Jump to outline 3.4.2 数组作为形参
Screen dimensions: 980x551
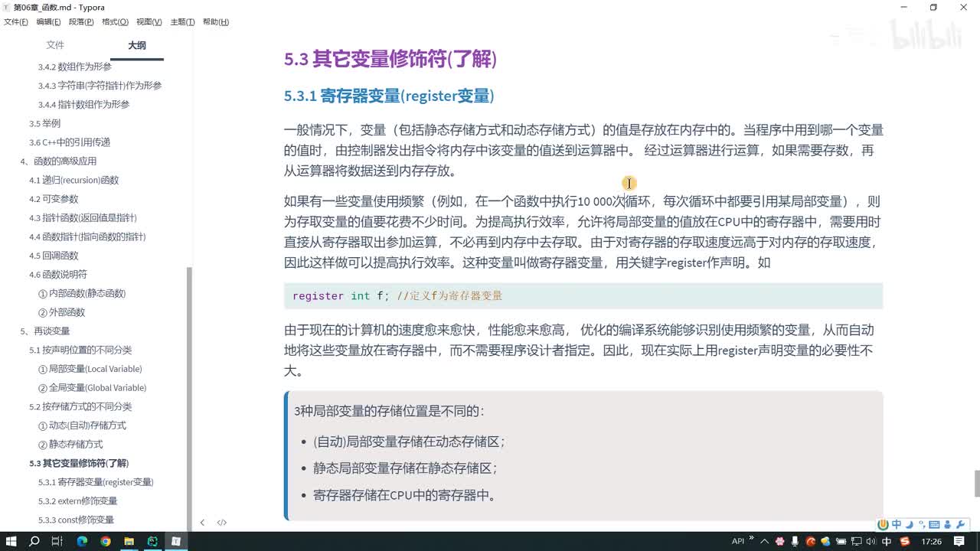pyautogui.click(x=74, y=67)
